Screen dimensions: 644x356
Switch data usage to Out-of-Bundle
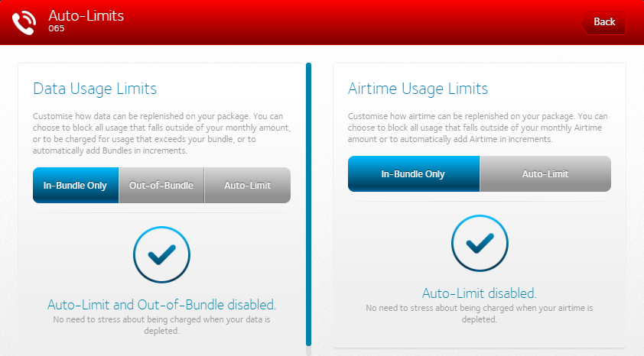tap(161, 186)
